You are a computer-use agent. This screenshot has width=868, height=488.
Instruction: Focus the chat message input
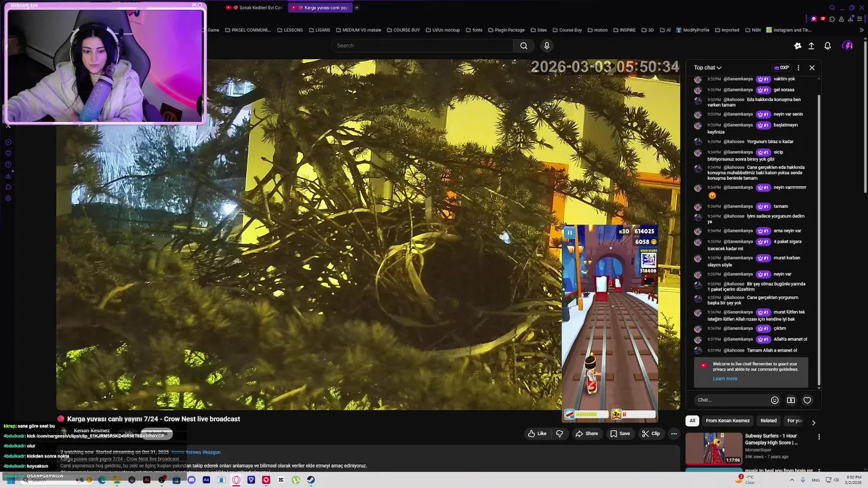click(731, 400)
